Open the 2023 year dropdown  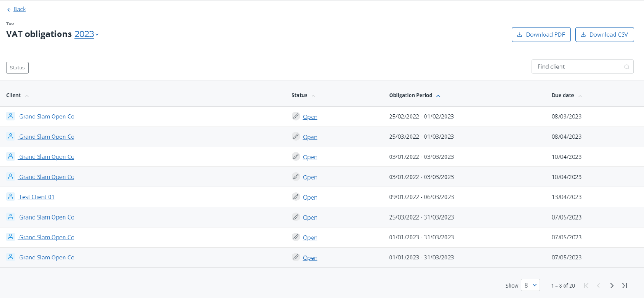[x=86, y=34]
